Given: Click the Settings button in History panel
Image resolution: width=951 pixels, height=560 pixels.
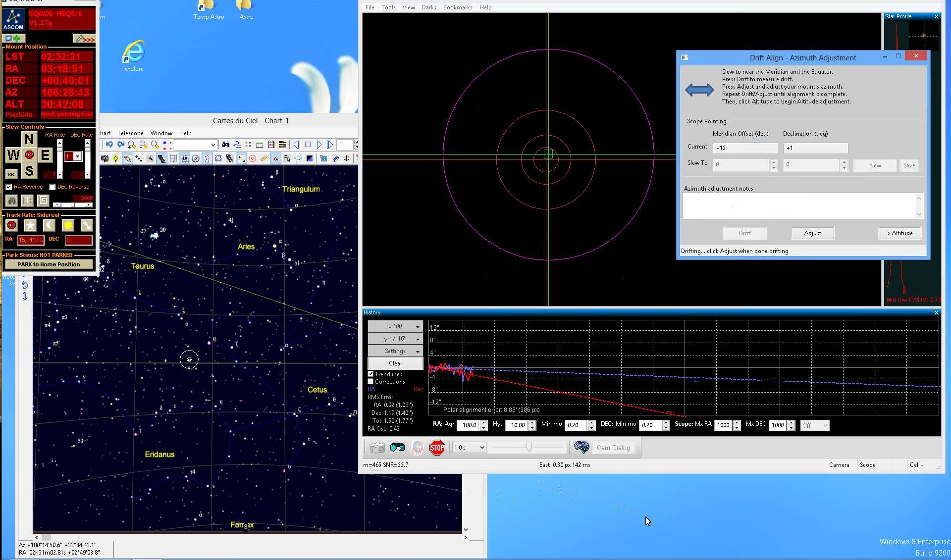Looking at the screenshot, I should coord(395,351).
